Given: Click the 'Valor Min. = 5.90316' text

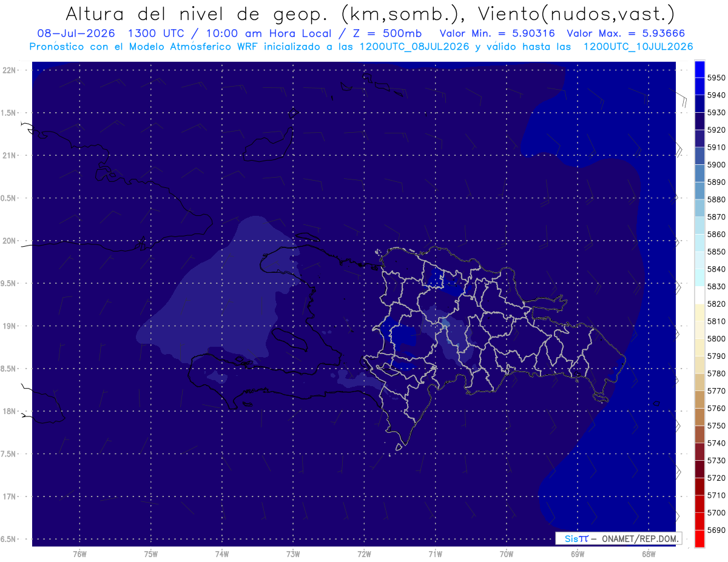Looking at the screenshot, I should (x=497, y=33).
